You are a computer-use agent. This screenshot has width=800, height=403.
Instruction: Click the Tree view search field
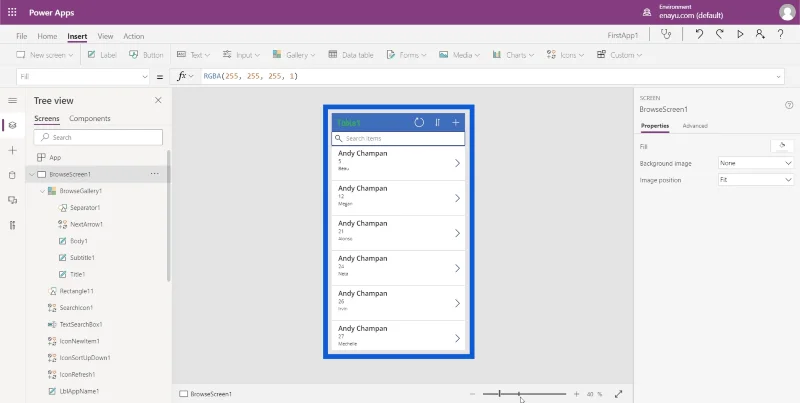[98, 137]
